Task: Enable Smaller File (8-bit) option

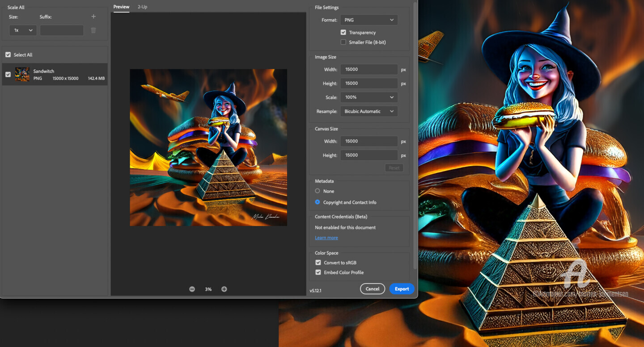Action: coord(343,42)
